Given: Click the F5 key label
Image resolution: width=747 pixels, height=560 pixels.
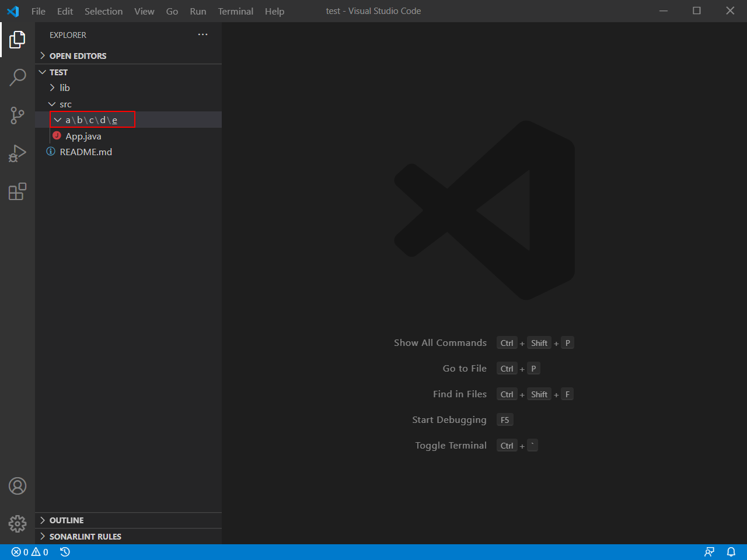Looking at the screenshot, I should pyautogui.click(x=505, y=420).
